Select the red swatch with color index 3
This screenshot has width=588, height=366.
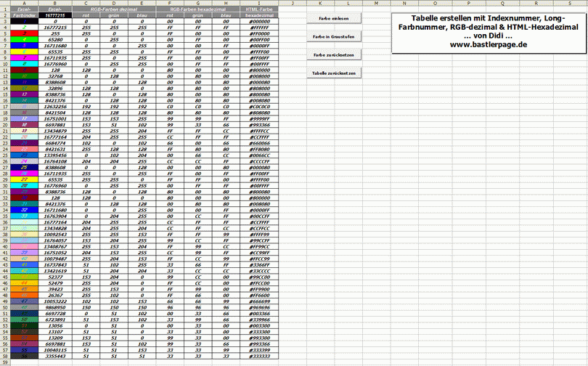click(x=25, y=33)
